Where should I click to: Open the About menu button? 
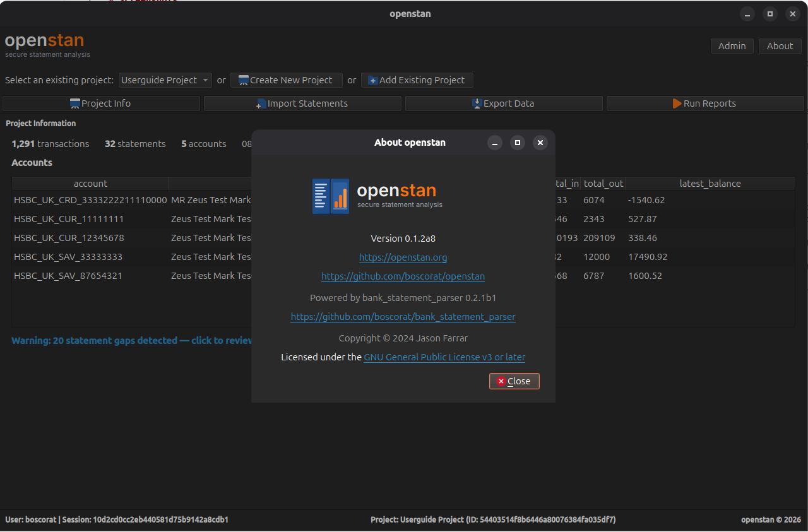780,46
